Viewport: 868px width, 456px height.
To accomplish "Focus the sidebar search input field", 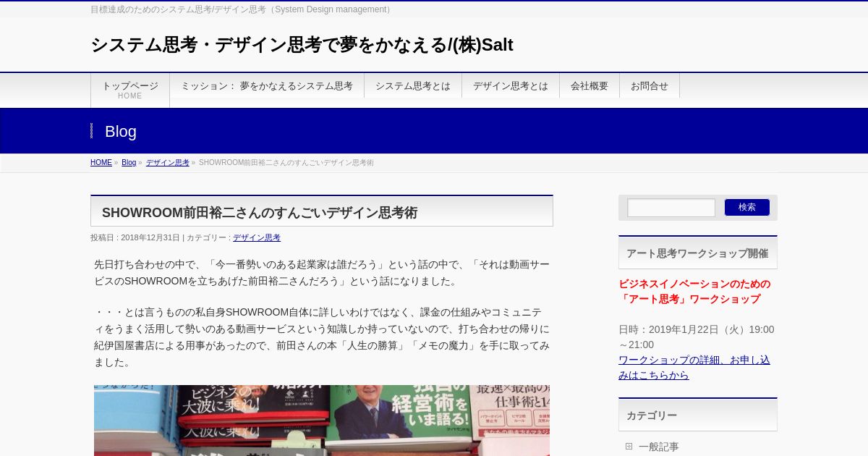I will click(x=671, y=208).
